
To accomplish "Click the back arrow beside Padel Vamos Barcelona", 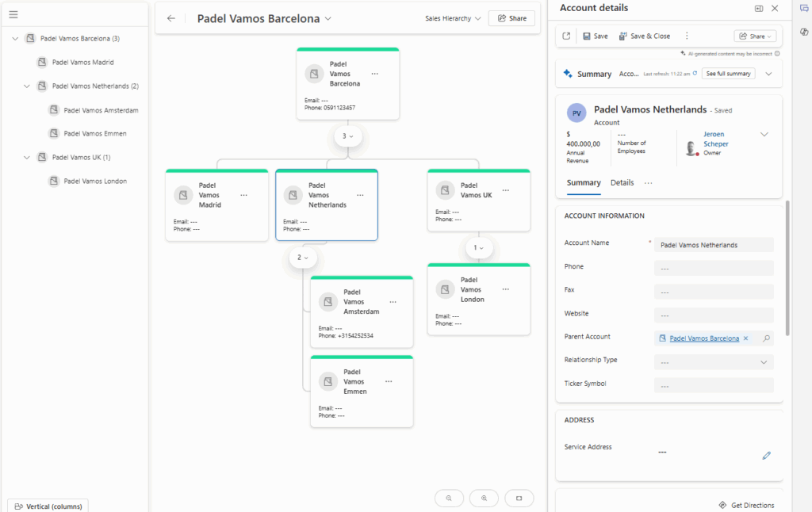I will (x=171, y=18).
